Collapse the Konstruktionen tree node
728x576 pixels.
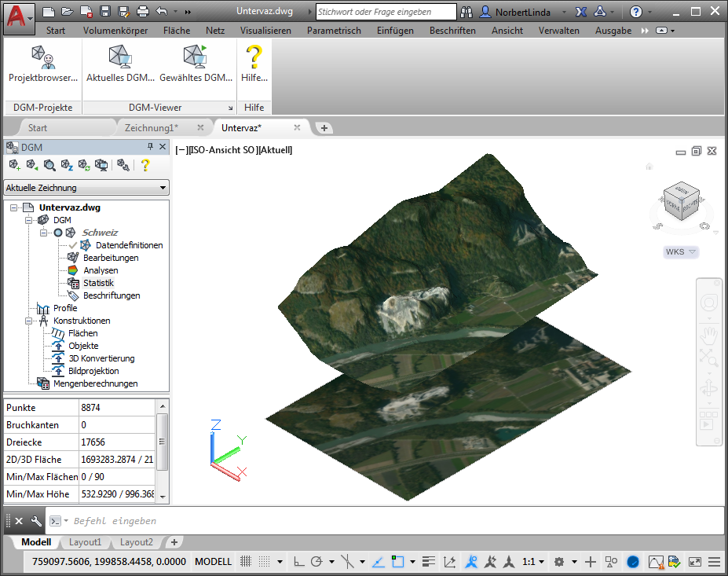coord(30,321)
